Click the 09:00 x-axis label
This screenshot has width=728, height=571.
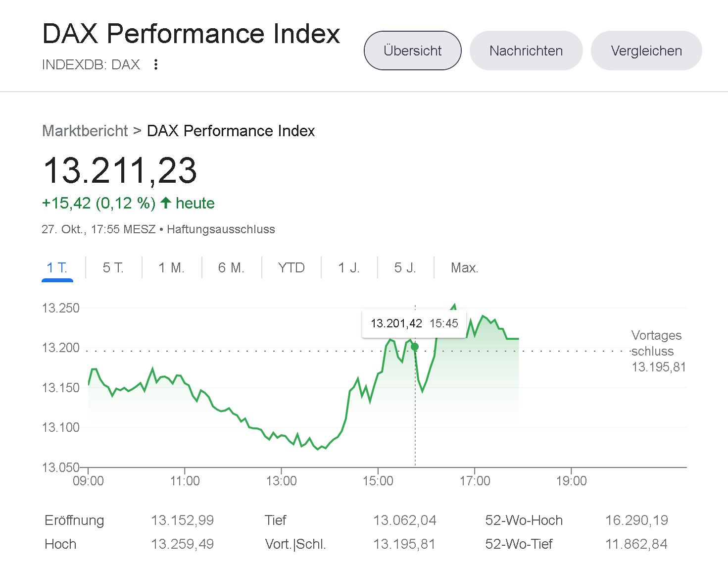click(x=88, y=481)
